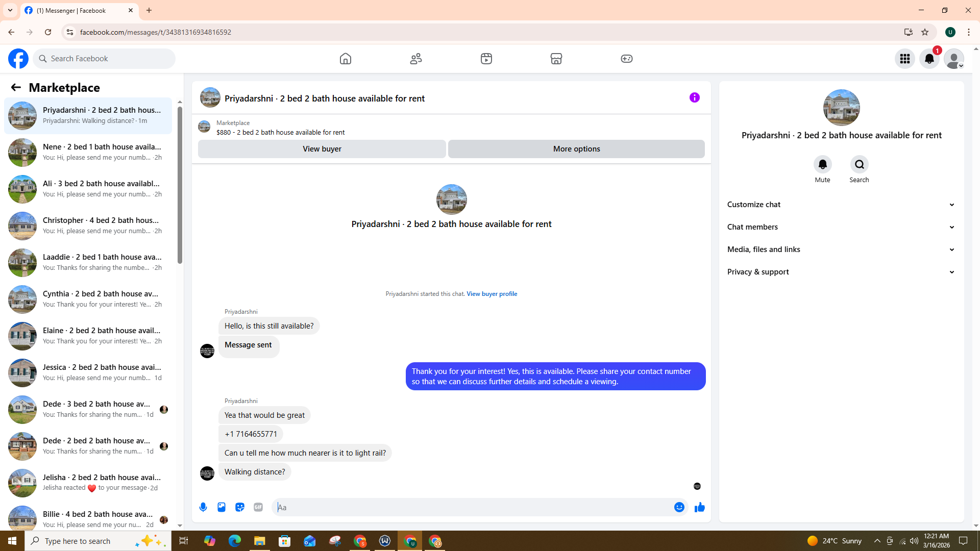Click the voice clip microphone icon

(x=203, y=507)
